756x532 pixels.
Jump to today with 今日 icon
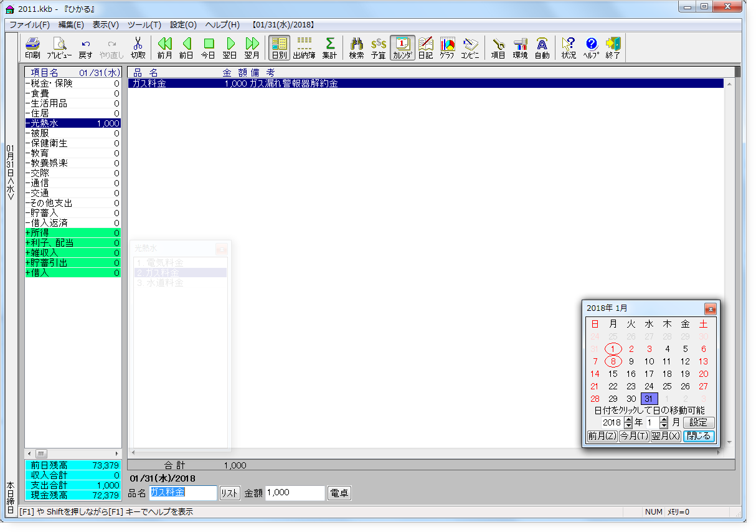pyautogui.click(x=208, y=47)
